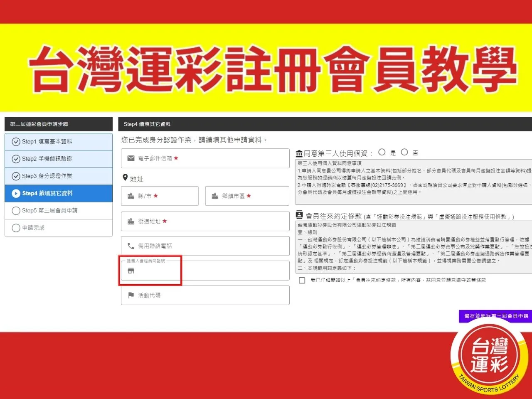Viewport: 532px width, 399px height.
Task: Click the 街道地址 input field
Action: [205, 221]
